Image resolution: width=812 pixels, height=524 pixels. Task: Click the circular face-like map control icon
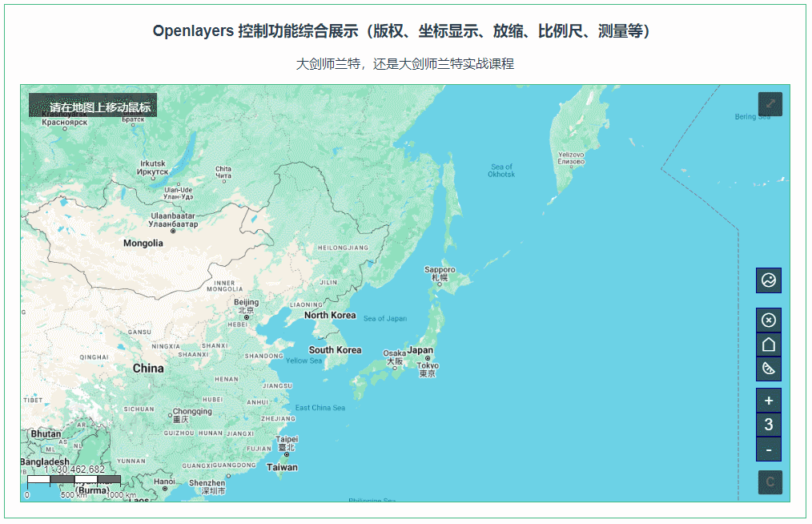[769, 280]
